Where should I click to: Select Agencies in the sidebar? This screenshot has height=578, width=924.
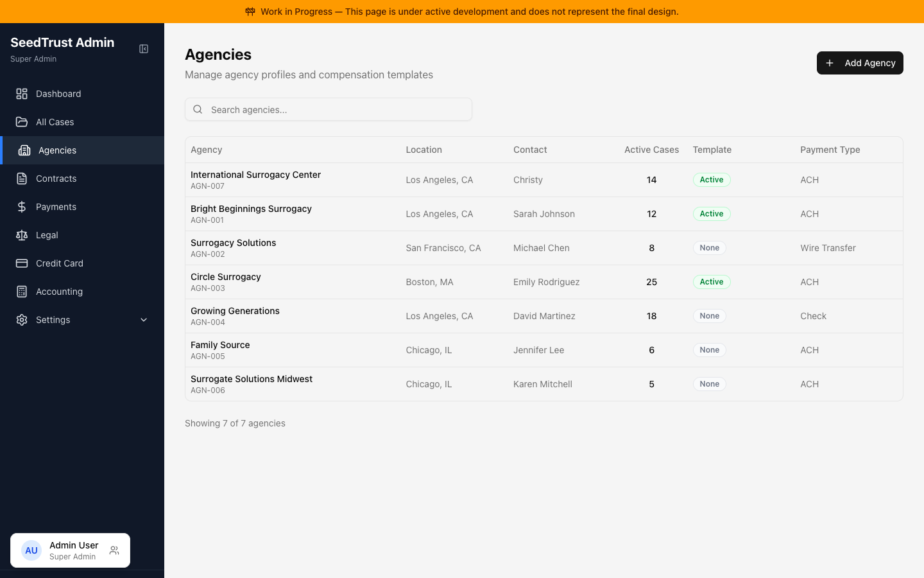(82, 150)
